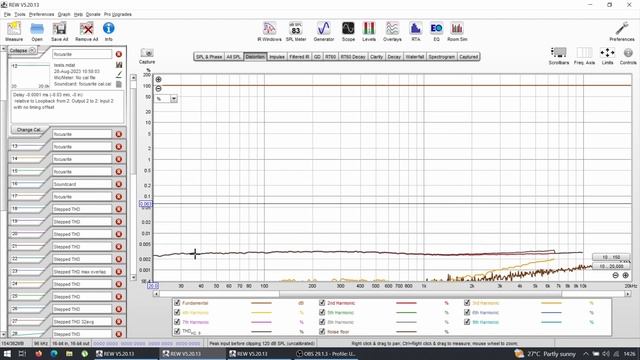Switch to the Impulse tab
The width and height of the screenshot is (640, 360).
[x=277, y=57]
